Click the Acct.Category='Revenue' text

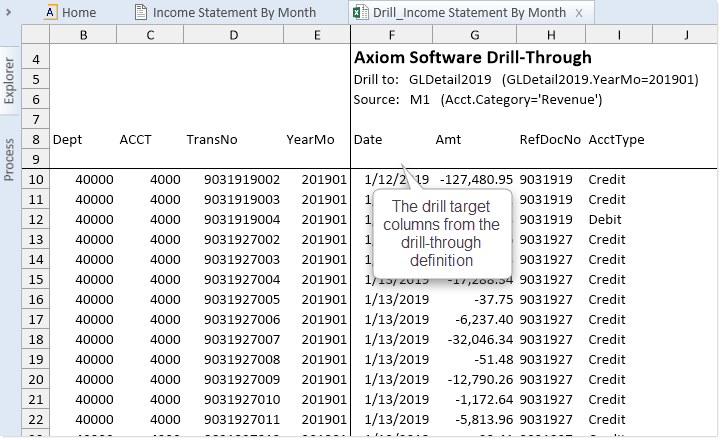(x=521, y=100)
